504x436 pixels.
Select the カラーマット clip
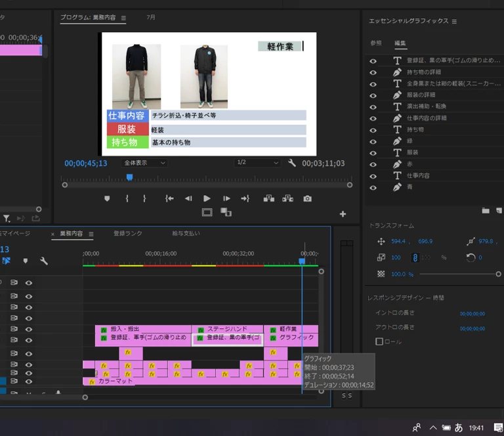pos(192,381)
